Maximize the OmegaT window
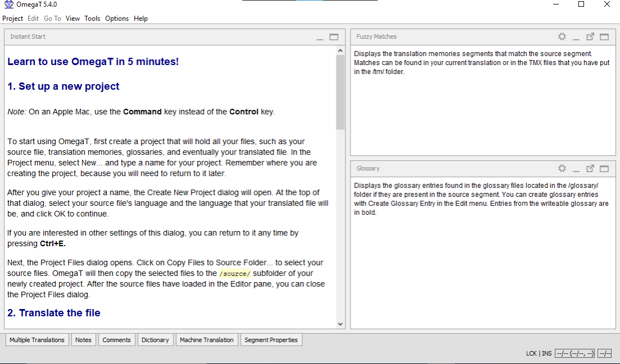Image resolution: width=620 pixels, height=364 pixels. tap(581, 4)
